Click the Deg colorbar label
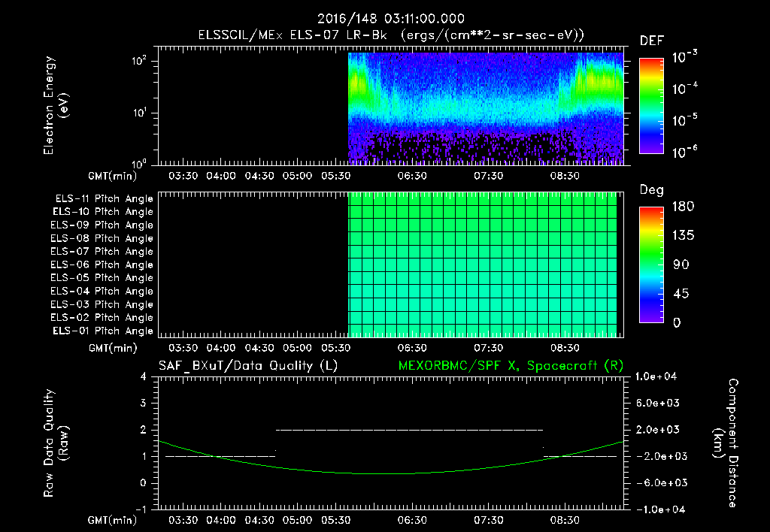The height and width of the screenshot is (532, 770). click(x=652, y=190)
